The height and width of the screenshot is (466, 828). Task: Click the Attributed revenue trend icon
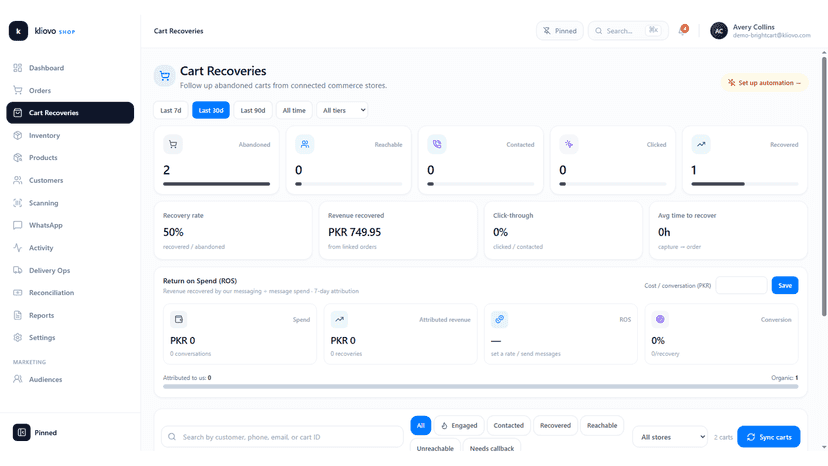point(339,319)
